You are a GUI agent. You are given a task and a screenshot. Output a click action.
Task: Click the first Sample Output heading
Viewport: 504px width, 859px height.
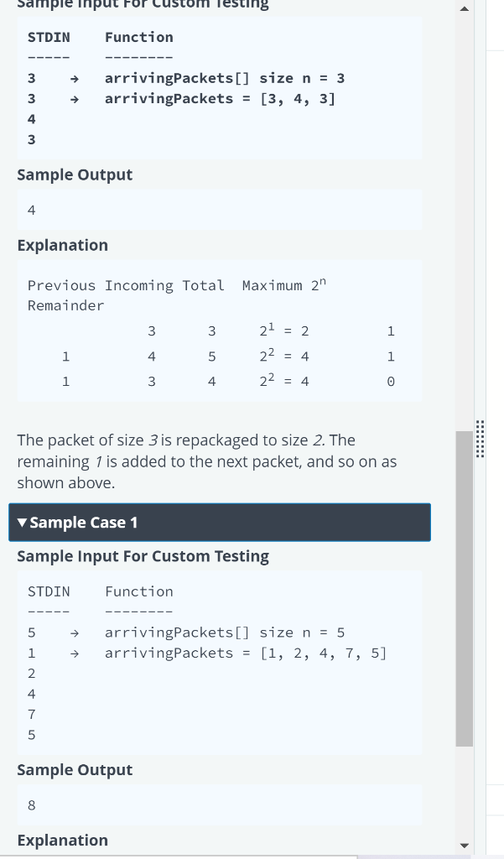(x=75, y=174)
